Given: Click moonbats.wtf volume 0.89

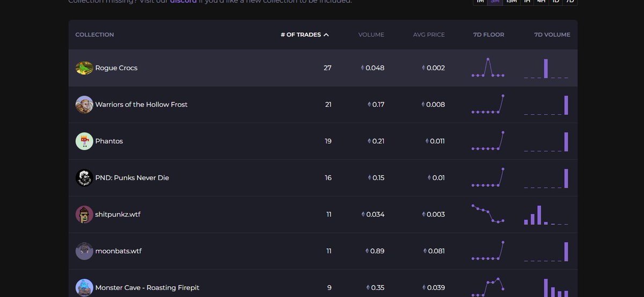Looking at the screenshot, I should point(375,251).
